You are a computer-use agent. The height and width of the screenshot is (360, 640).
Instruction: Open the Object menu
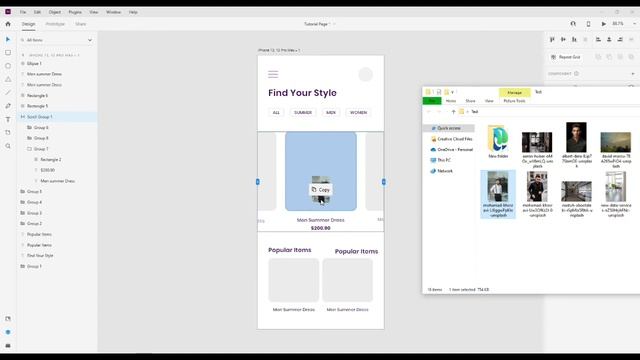[x=55, y=12]
